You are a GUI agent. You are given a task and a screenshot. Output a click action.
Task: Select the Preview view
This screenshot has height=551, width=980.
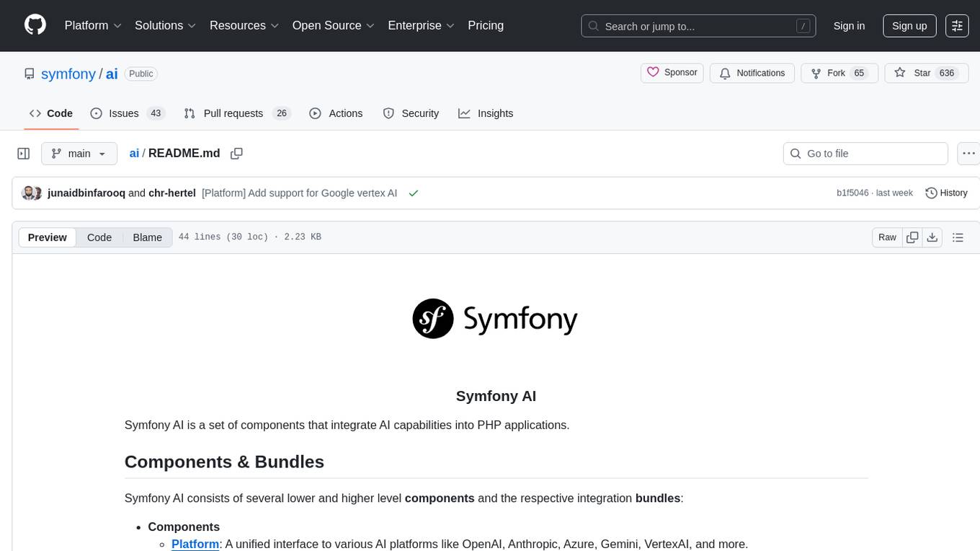tap(48, 237)
